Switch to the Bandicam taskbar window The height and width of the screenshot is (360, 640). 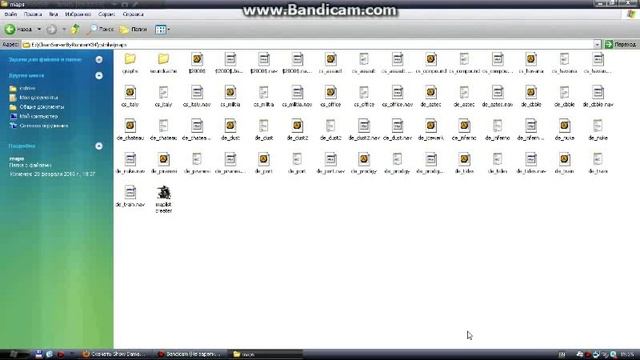coord(190,354)
